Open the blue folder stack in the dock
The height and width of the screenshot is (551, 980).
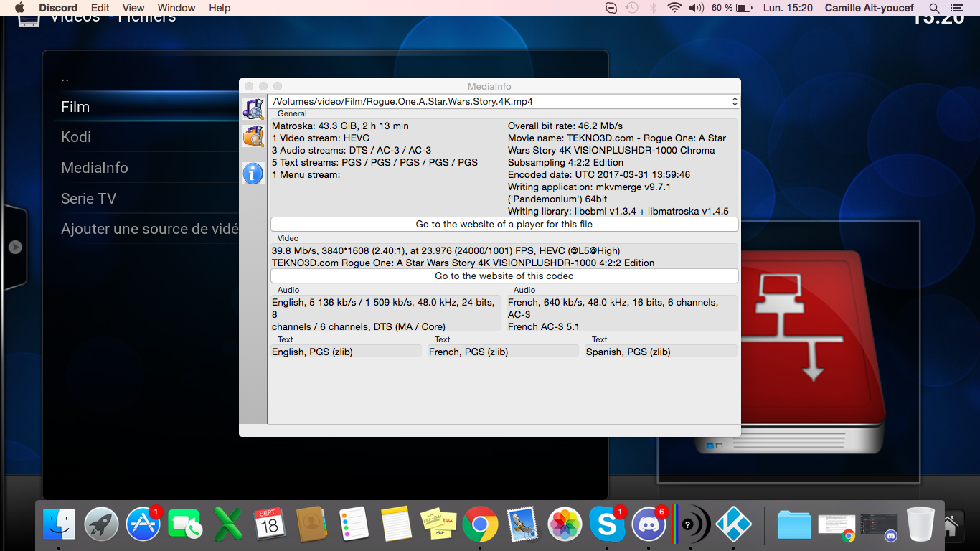click(794, 526)
